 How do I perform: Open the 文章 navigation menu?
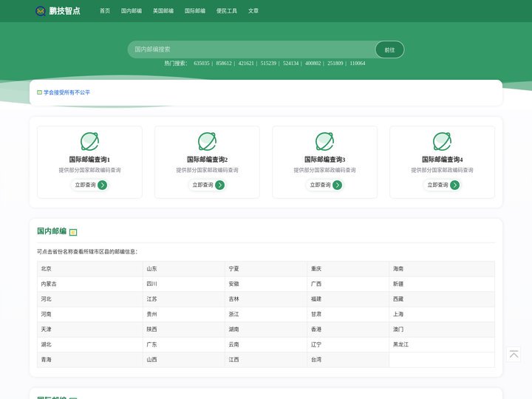(253, 11)
